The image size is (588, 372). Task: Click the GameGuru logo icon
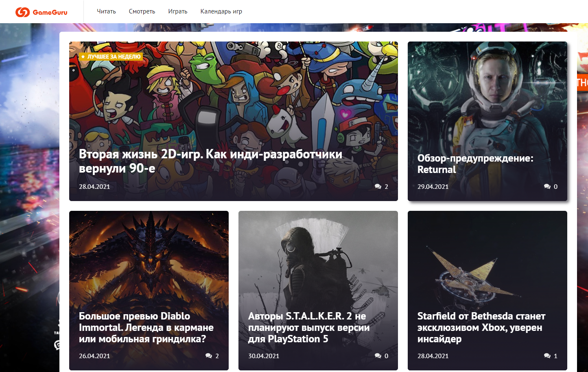(x=22, y=12)
